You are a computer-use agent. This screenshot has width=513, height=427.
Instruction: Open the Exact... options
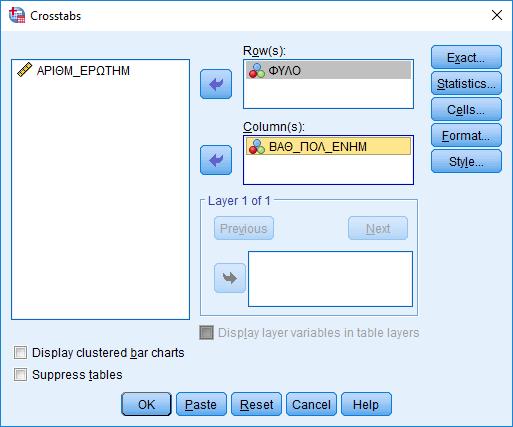(466, 57)
